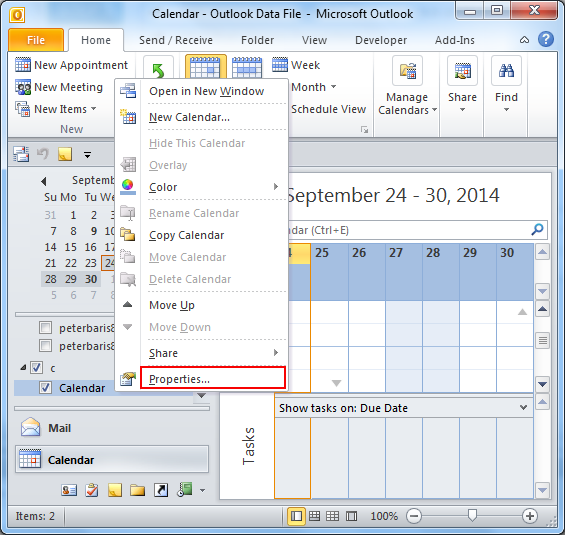565x535 pixels.
Task: Click the yellow Notes icon in quick access toolbar
Action: pos(65,154)
